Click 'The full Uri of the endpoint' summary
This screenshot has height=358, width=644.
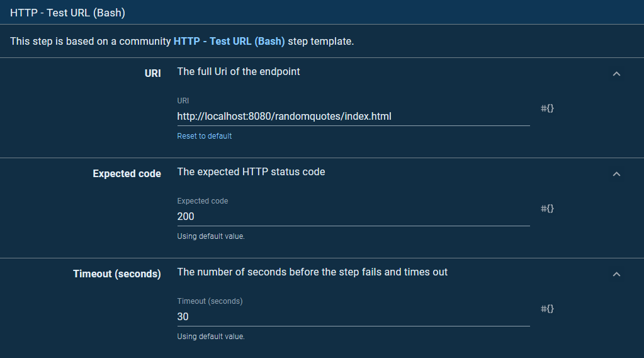239,72
